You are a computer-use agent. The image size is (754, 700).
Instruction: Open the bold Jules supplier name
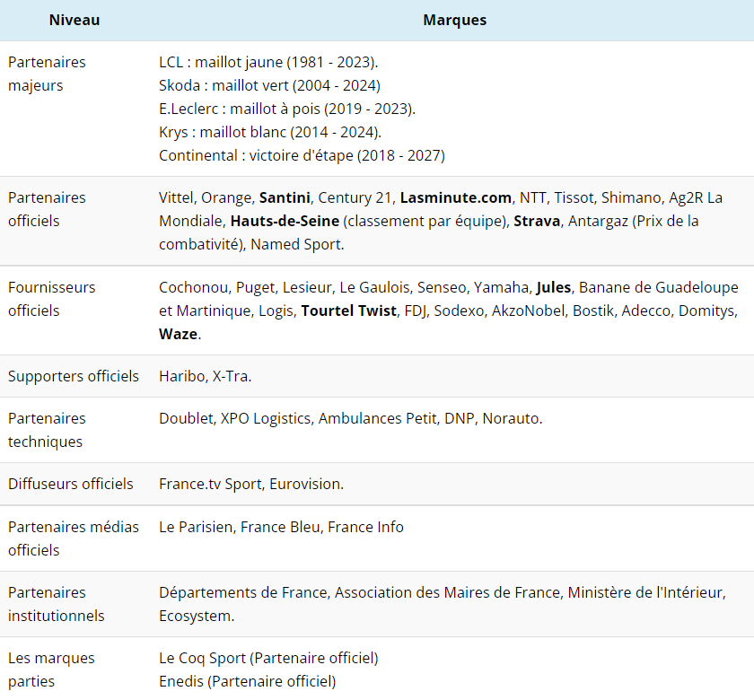coord(554,287)
